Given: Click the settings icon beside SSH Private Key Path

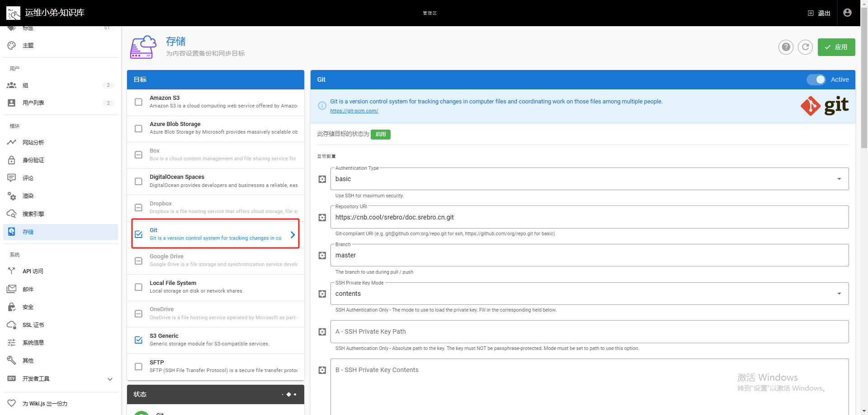Looking at the screenshot, I should click(x=322, y=332).
